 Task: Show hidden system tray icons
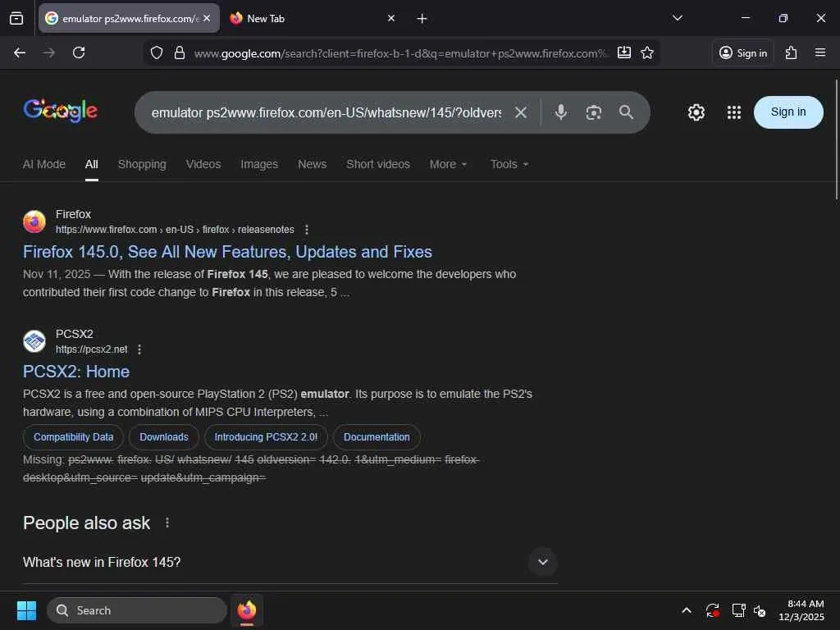click(x=687, y=610)
